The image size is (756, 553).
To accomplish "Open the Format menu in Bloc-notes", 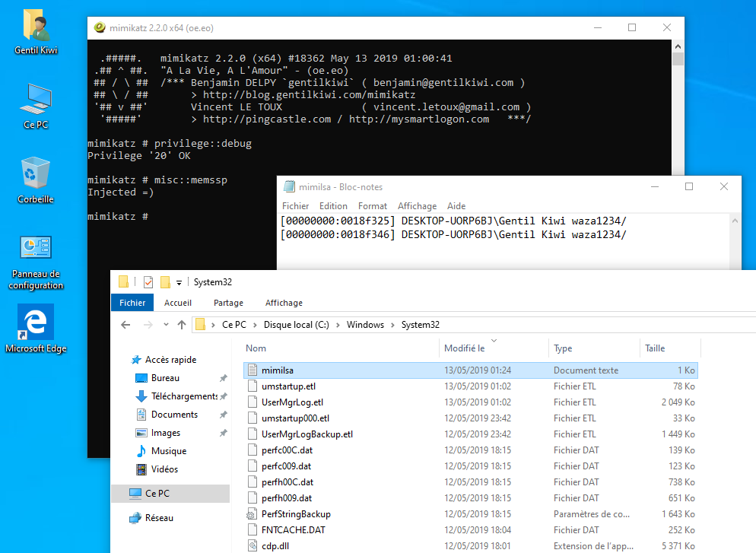I will coord(373,206).
